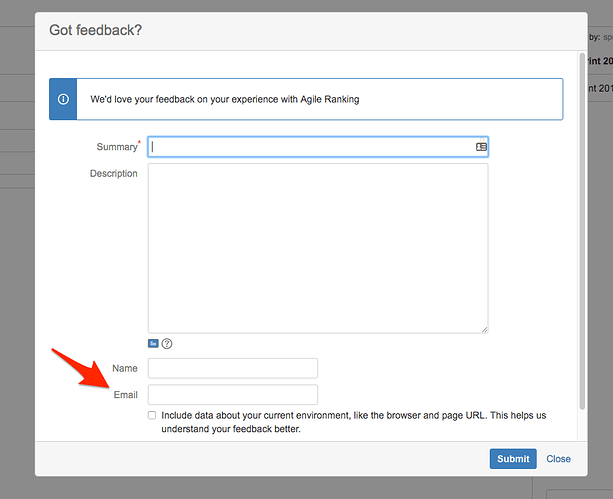Click the Close link
This screenshot has height=499, width=613.
tap(558, 459)
